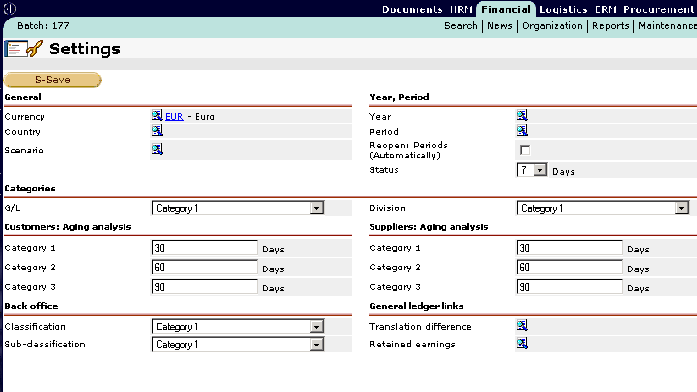The width and height of the screenshot is (697, 392).
Task: Click the Suppliers Category 1 days field
Action: coord(569,248)
